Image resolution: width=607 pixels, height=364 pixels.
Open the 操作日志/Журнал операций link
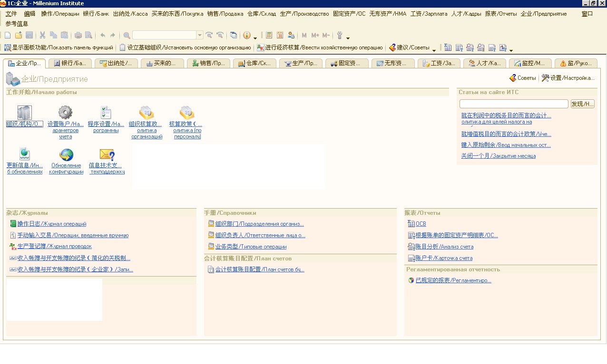(x=52, y=224)
